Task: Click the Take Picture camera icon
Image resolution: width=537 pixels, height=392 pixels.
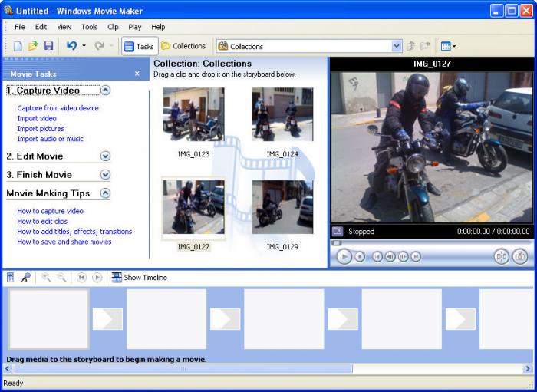Action: click(520, 257)
